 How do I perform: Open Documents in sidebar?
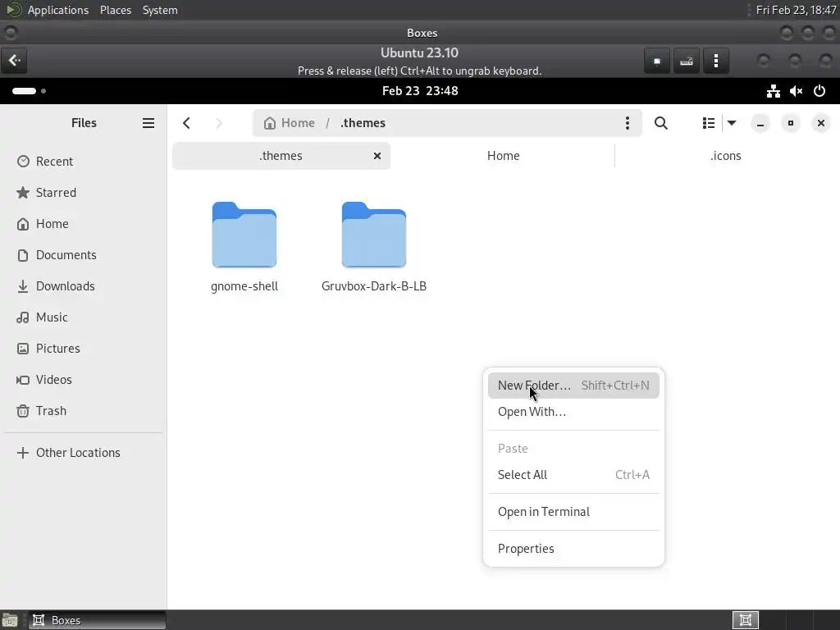84,255
